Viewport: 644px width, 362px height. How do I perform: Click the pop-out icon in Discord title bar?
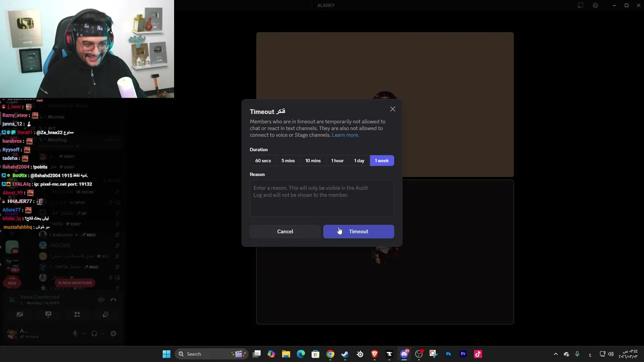(581, 6)
